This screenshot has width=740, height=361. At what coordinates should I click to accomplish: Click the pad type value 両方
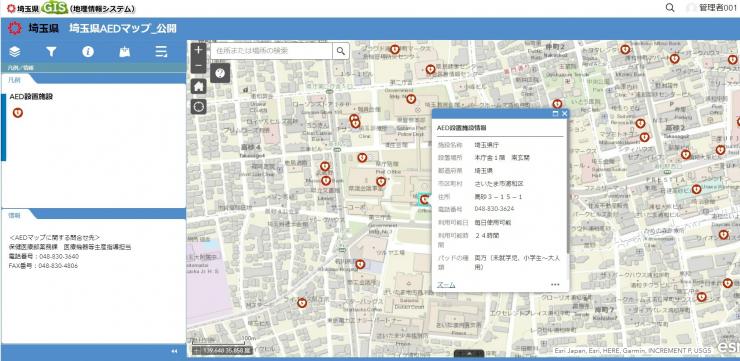[x=517, y=262]
